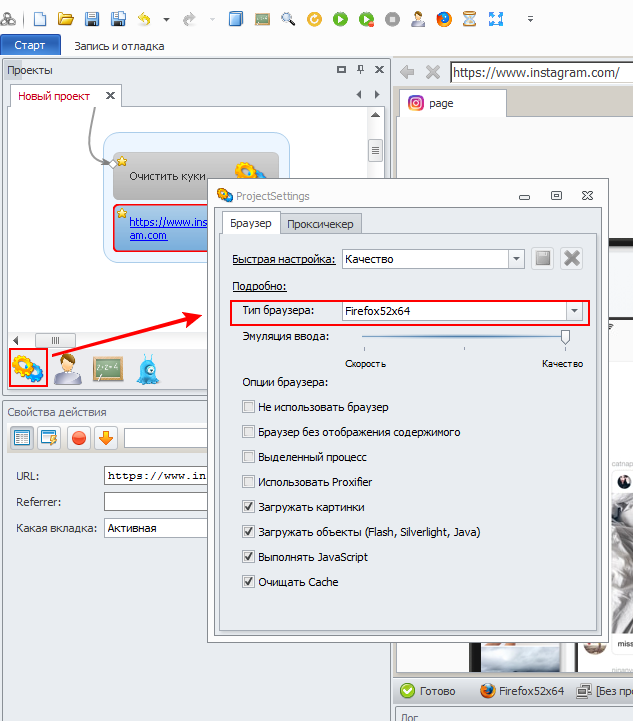Go to next project tab with right arrow

(377, 95)
